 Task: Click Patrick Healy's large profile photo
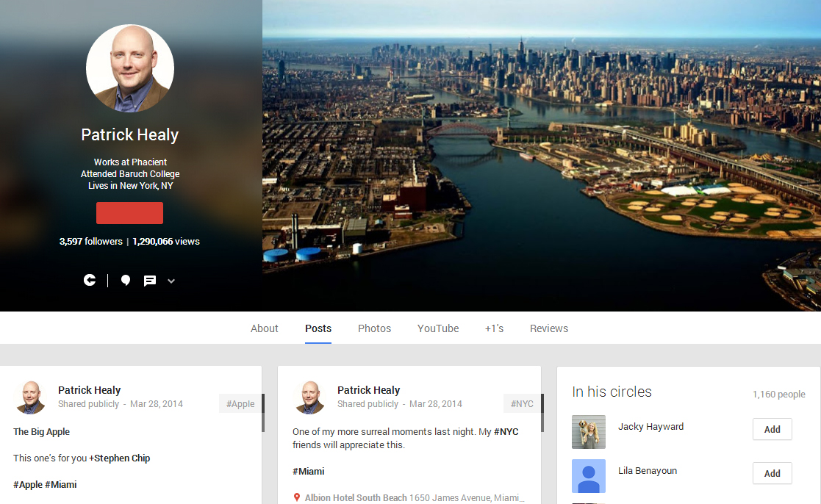pos(130,68)
